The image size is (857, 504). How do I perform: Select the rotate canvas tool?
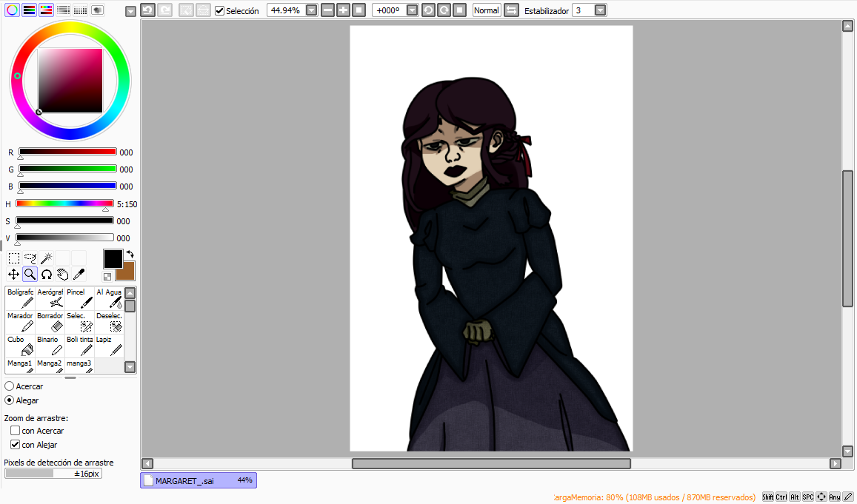pyautogui.click(x=47, y=274)
